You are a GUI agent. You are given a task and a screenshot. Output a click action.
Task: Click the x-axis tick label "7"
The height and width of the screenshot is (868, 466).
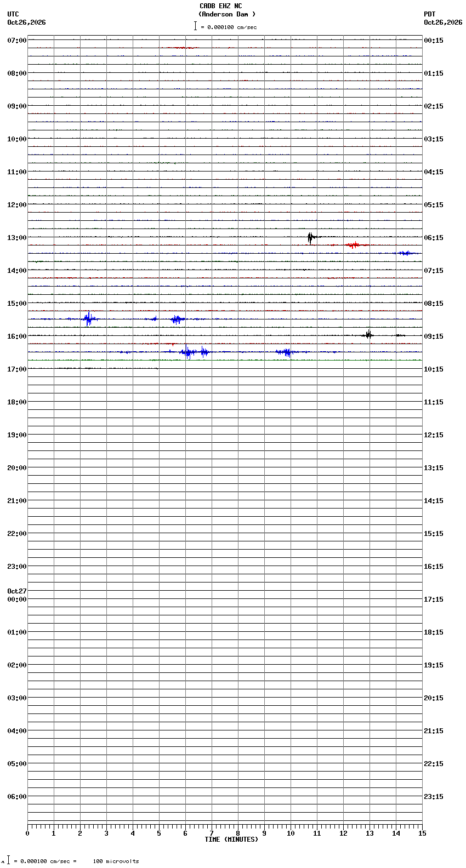point(212,833)
